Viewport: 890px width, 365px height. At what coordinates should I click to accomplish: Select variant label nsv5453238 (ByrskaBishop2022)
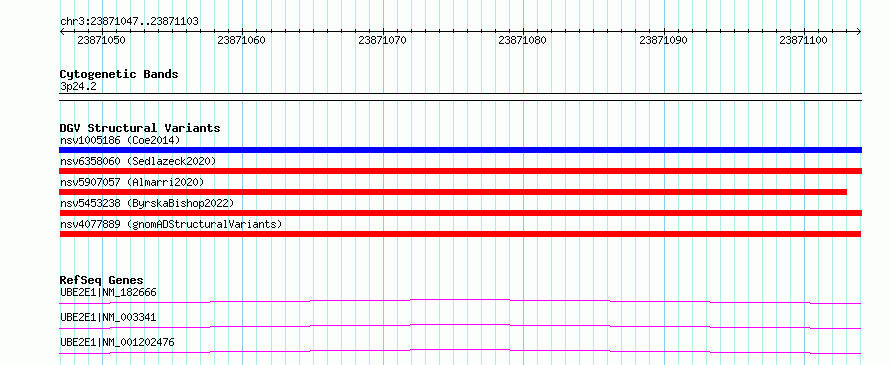pyautogui.click(x=147, y=203)
